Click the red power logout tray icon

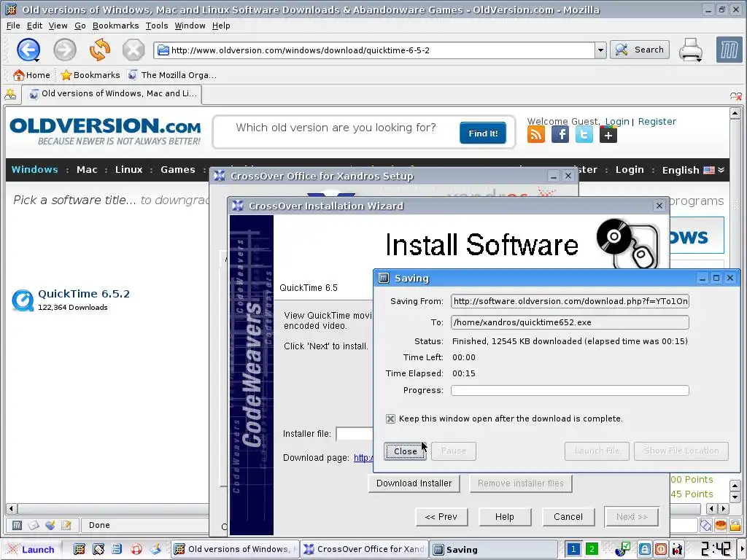(x=661, y=549)
